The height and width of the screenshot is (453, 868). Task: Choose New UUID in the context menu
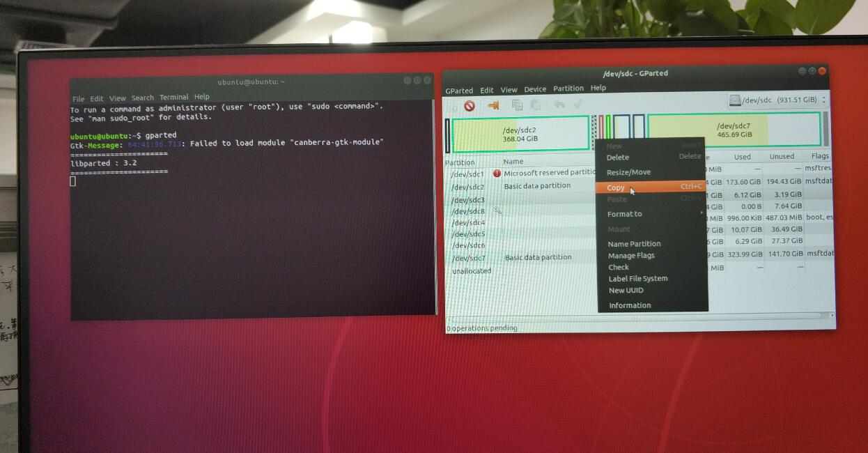pos(653,291)
